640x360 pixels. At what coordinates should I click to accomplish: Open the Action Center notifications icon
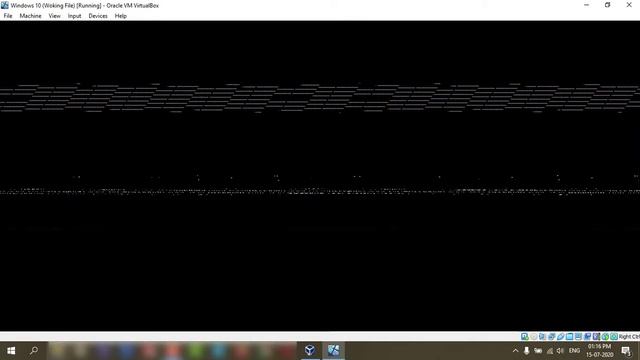point(627,351)
